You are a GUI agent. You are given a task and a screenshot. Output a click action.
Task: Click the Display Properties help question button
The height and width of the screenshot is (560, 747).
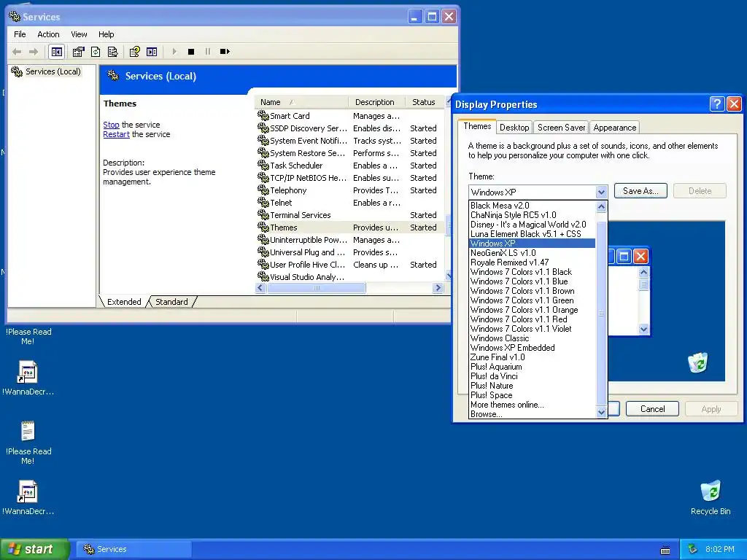click(717, 104)
